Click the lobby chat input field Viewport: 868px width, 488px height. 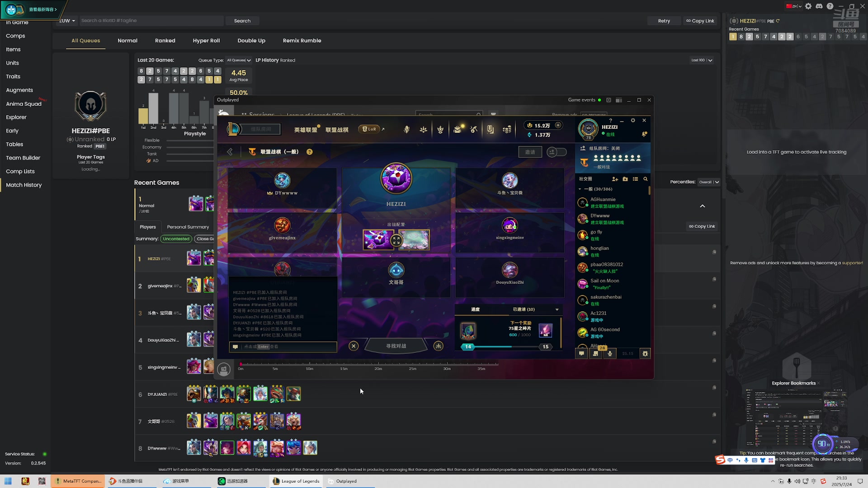pyautogui.click(x=283, y=347)
